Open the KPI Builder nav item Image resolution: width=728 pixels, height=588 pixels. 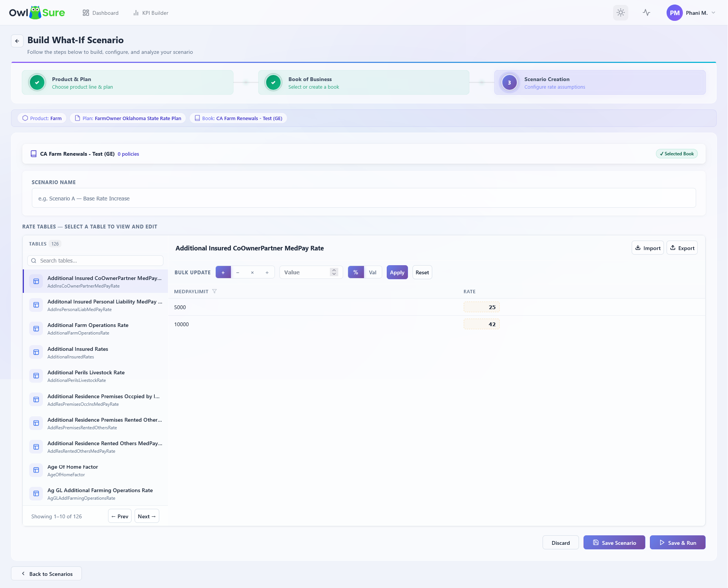[x=151, y=13]
